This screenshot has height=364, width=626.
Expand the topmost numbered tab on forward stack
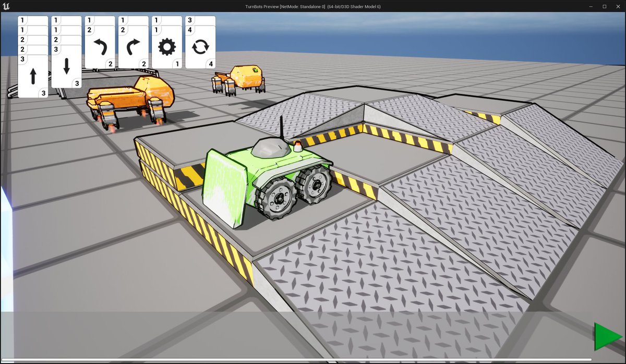(22, 19)
